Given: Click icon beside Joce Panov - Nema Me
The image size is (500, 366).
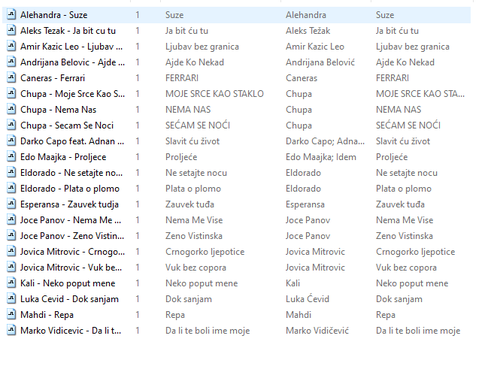Looking at the screenshot, I should coord(11,220).
